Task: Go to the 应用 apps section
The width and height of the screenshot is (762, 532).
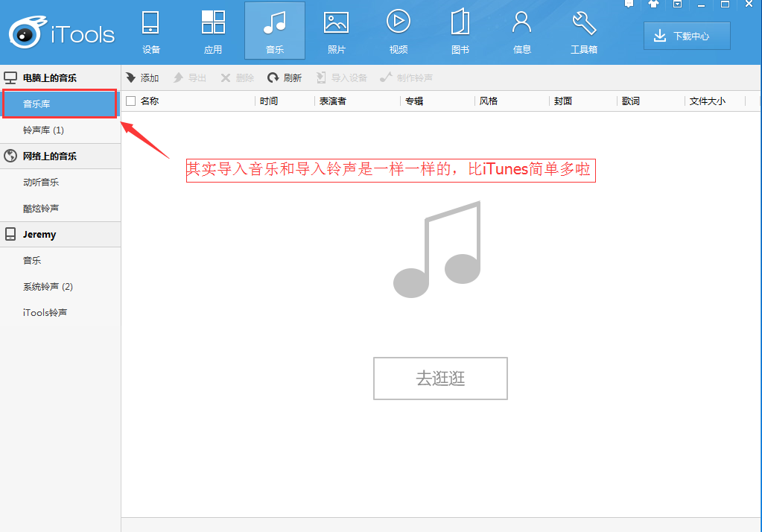Action: click(213, 31)
